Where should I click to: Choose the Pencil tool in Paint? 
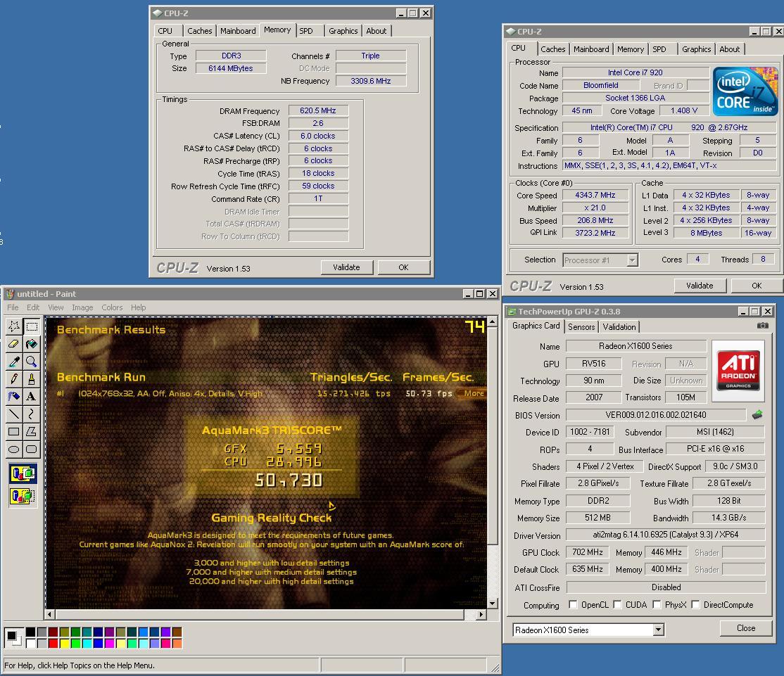[14, 378]
